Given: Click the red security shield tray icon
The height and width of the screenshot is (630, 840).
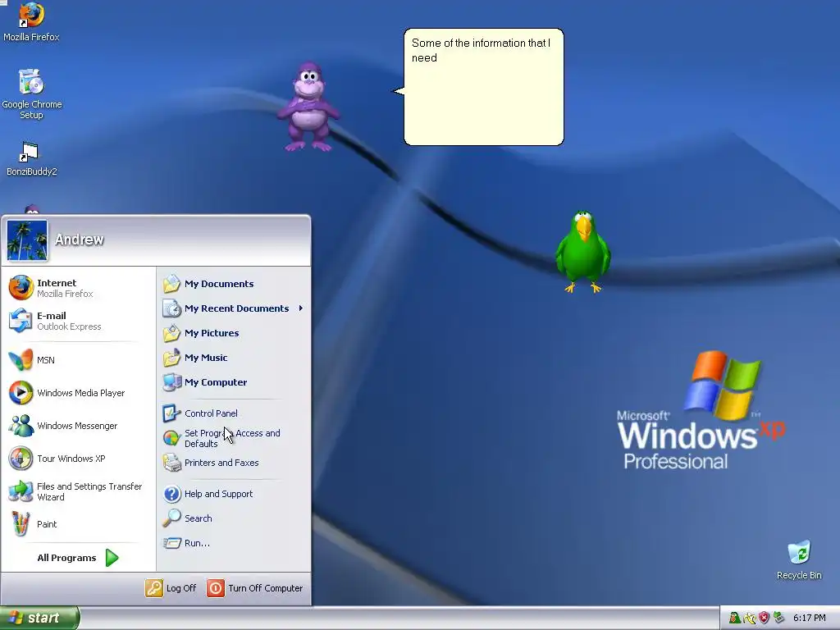Looking at the screenshot, I should click(x=764, y=618).
